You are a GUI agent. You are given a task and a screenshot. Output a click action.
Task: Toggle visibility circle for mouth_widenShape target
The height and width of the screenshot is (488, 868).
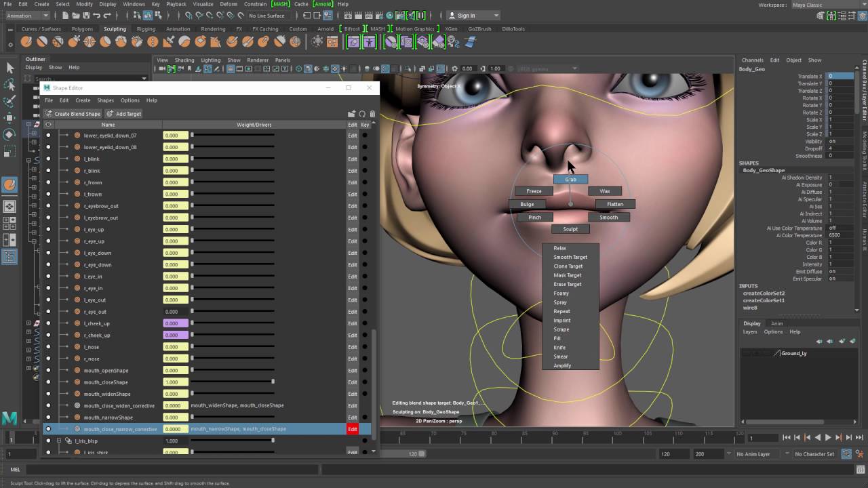coord(48,394)
